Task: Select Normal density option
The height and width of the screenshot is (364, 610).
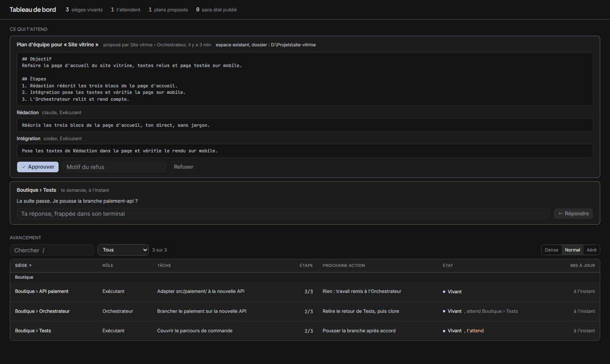Action: tap(573, 250)
